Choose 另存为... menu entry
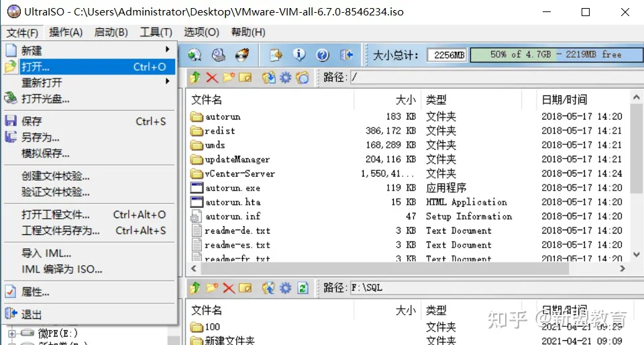Viewport: 644px width, 345px height. pos(40,138)
